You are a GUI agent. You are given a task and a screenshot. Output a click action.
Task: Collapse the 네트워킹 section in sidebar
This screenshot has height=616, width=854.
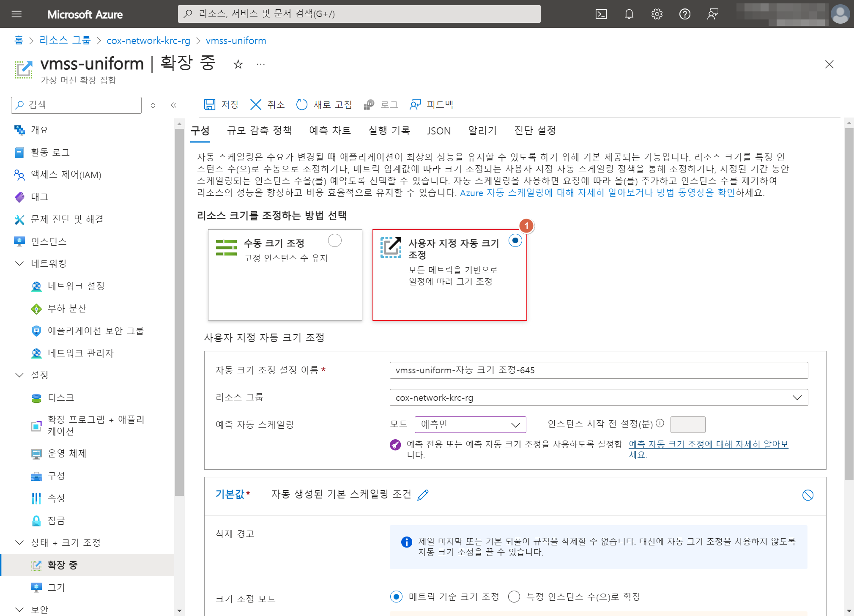point(19,264)
